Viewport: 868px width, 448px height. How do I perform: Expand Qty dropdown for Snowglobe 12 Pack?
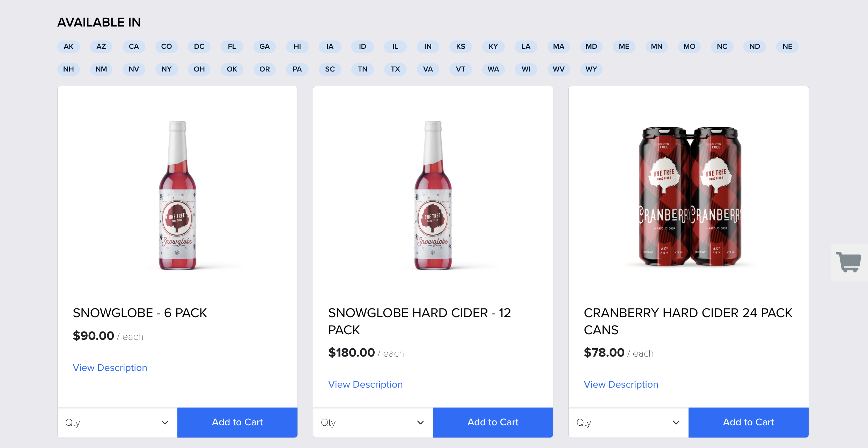pyautogui.click(x=373, y=423)
